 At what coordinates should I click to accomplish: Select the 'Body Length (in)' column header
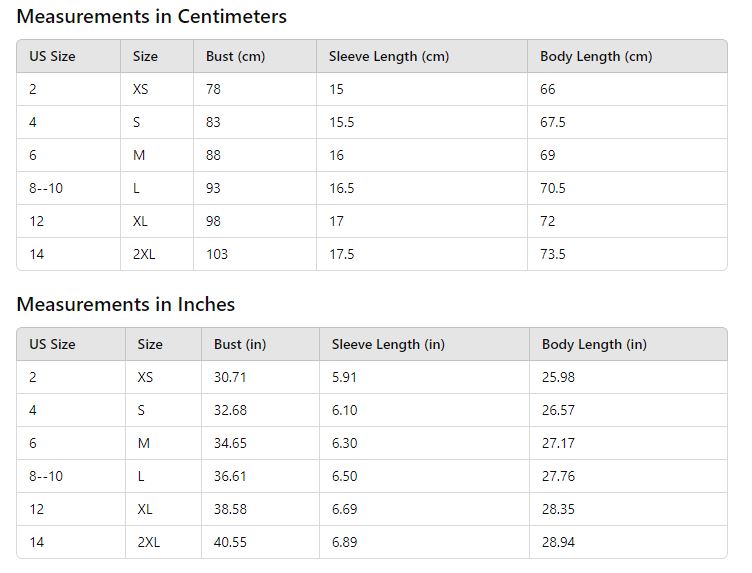pyautogui.click(x=594, y=345)
